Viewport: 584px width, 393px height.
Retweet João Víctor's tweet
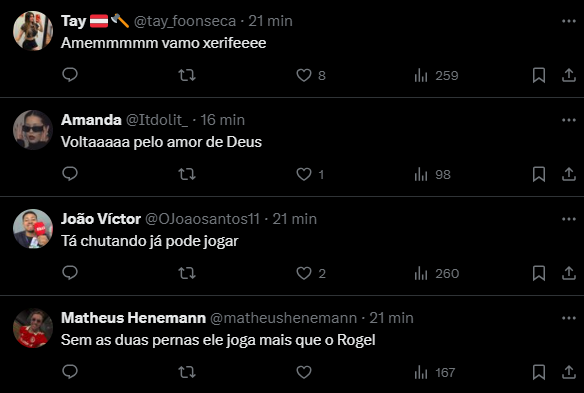click(x=187, y=273)
